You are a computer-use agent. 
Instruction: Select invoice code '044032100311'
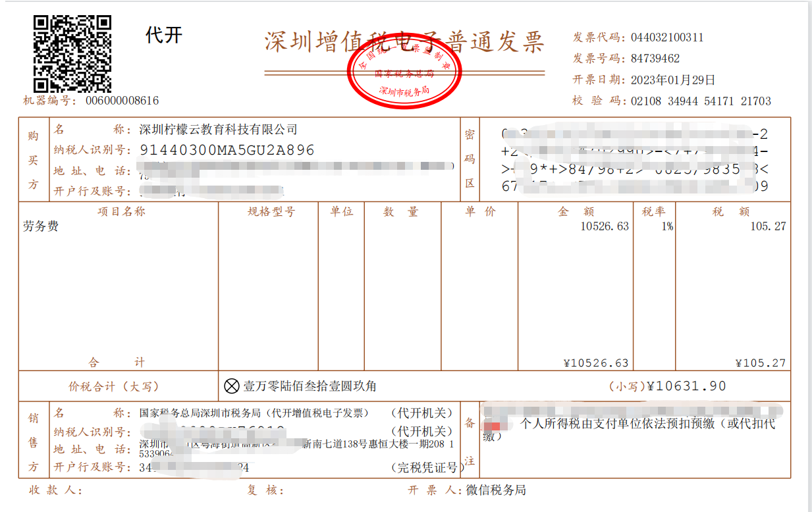tap(667, 38)
